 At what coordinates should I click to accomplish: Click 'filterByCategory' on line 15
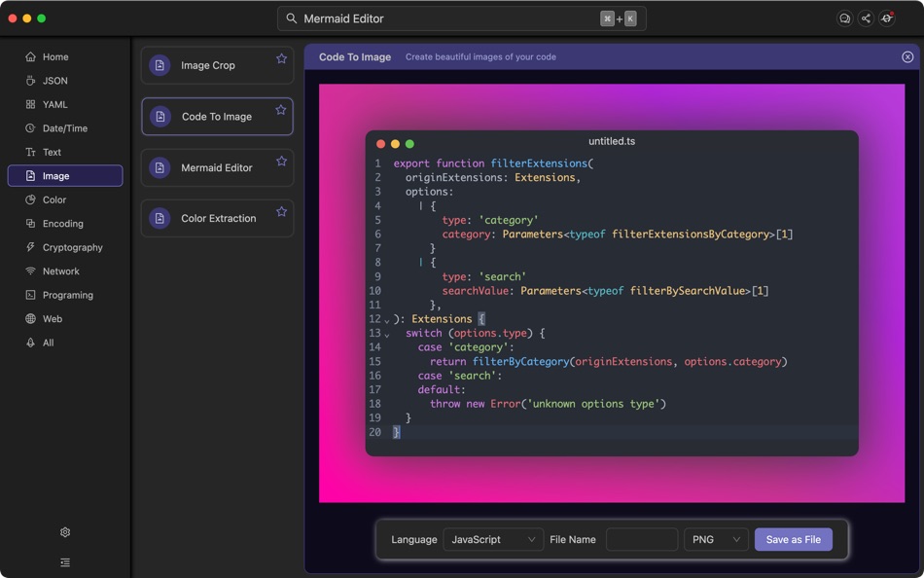click(x=520, y=362)
